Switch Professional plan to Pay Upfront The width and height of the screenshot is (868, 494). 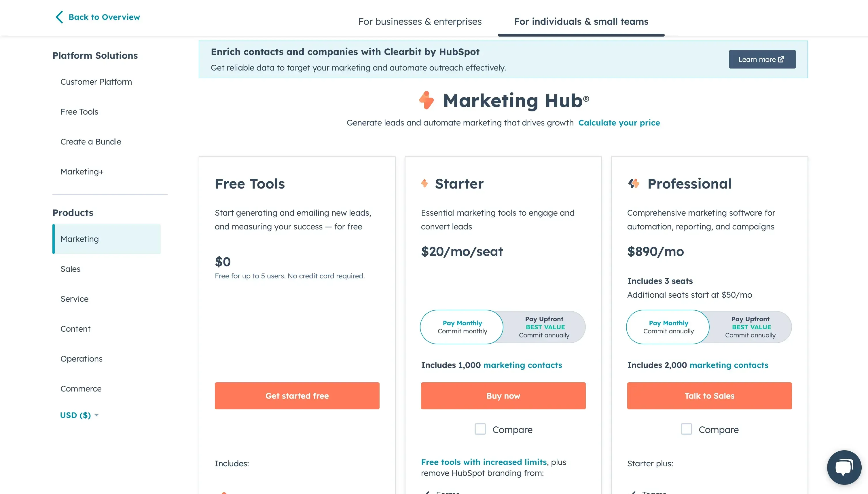751,327
